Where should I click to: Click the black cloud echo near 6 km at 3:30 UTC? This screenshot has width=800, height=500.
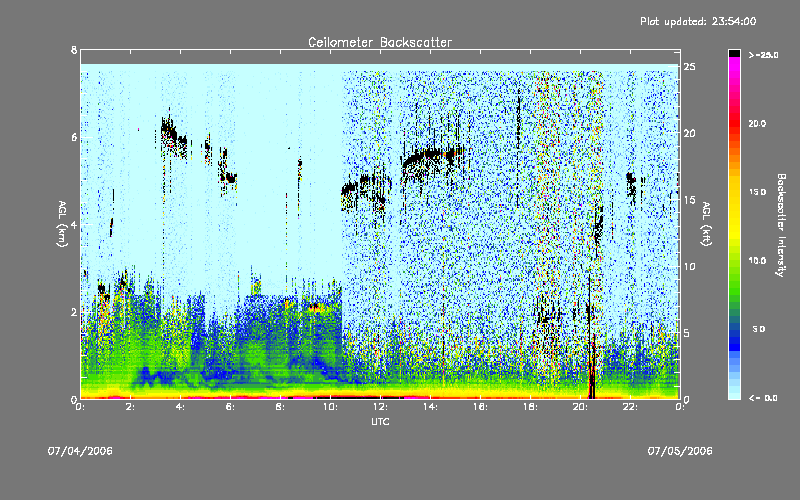coord(172,134)
